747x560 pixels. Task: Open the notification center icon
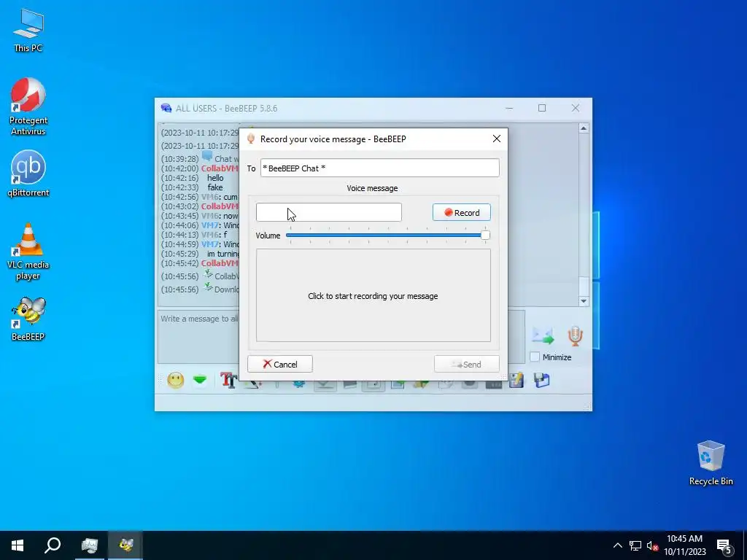coord(724,547)
